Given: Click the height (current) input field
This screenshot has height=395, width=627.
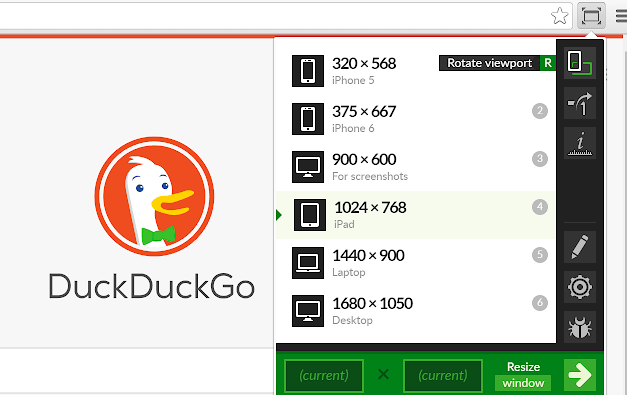Looking at the screenshot, I should (x=443, y=375).
